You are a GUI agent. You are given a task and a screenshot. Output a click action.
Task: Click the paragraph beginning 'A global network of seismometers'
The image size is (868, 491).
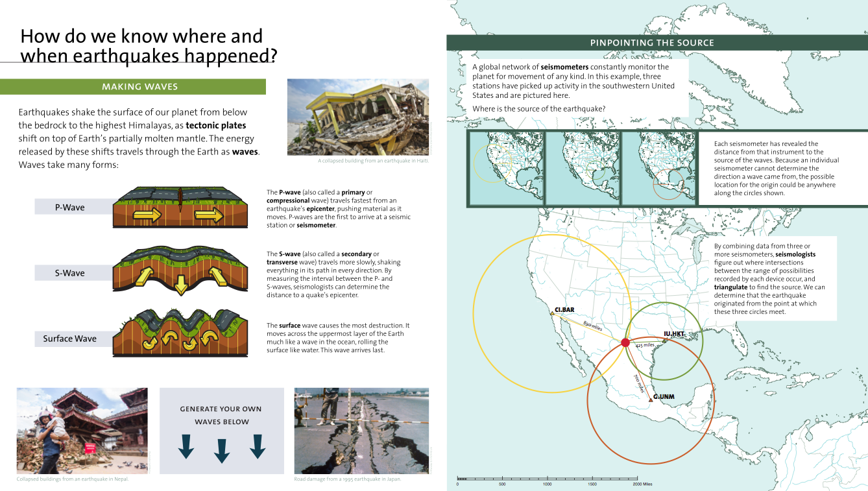[x=573, y=81]
